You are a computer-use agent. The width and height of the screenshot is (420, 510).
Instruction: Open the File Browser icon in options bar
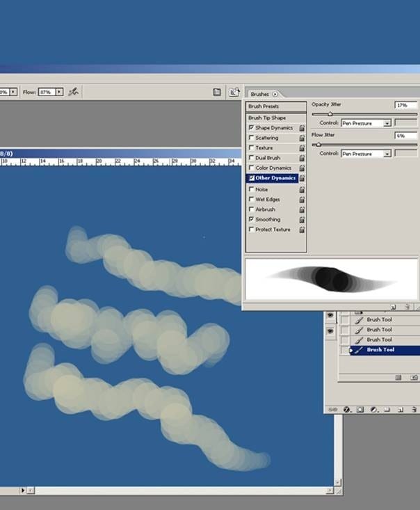click(217, 92)
